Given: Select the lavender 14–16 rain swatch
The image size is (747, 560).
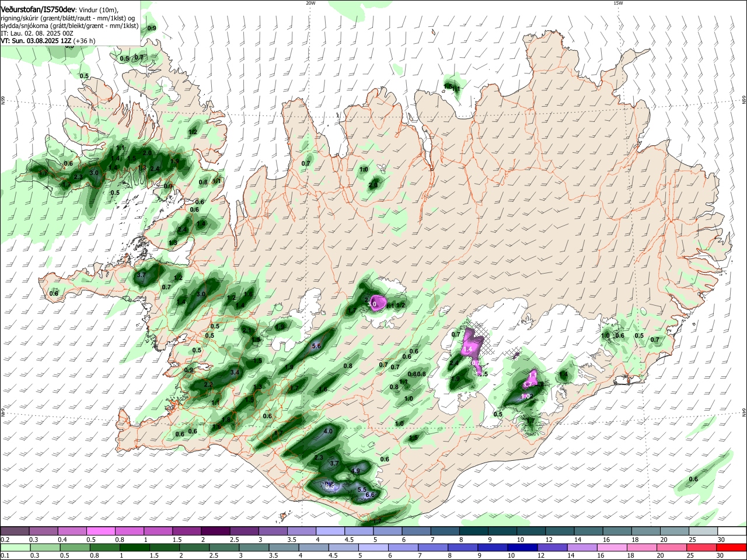Looking at the screenshot, I should pyautogui.click(x=582, y=547).
